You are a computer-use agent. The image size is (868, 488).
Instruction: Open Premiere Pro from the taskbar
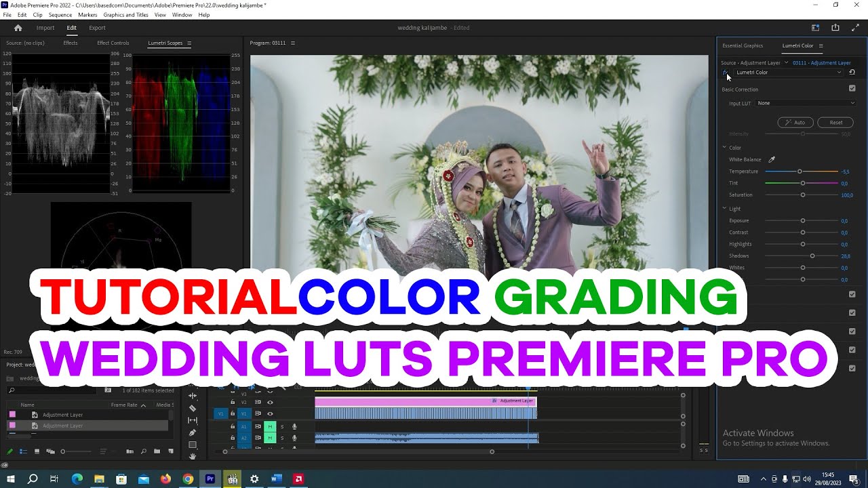pos(210,479)
